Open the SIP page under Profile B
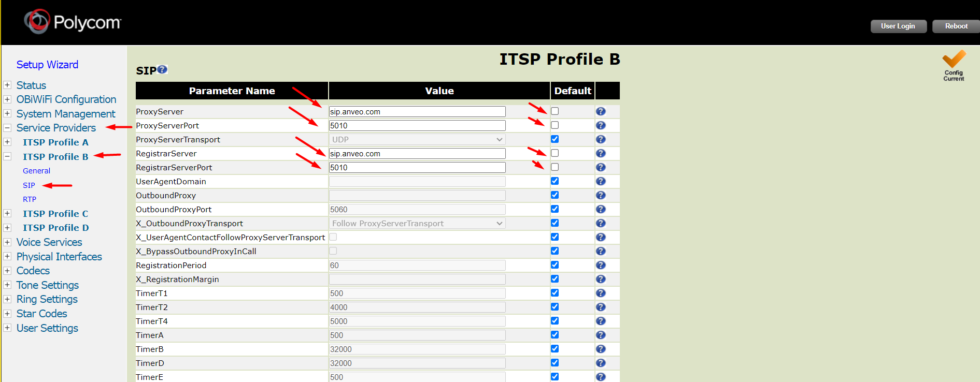The width and height of the screenshot is (980, 382). point(29,185)
